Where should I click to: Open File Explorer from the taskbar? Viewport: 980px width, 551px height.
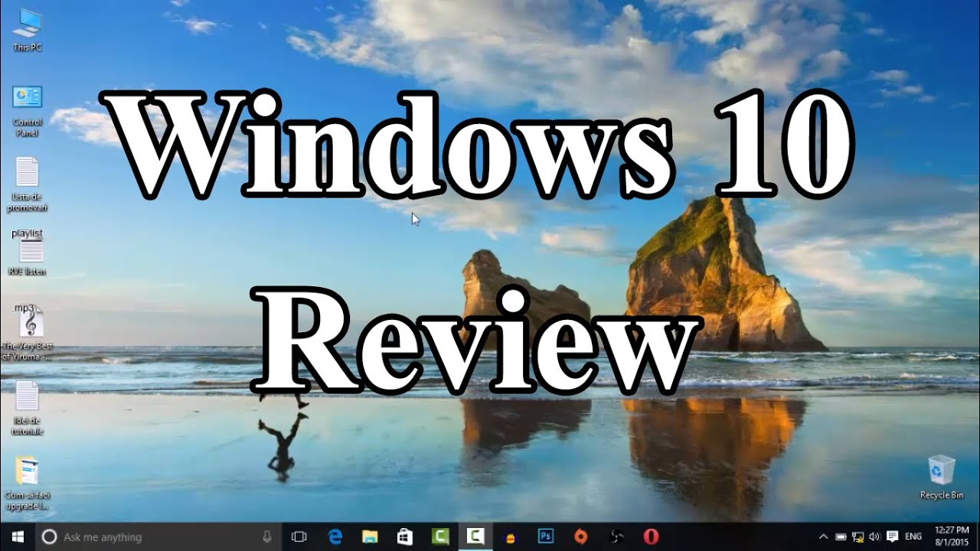pyautogui.click(x=370, y=537)
